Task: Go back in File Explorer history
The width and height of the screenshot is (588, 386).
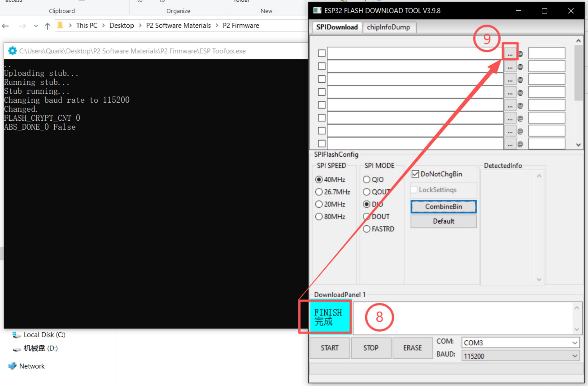Action: (x=5, y=26)
